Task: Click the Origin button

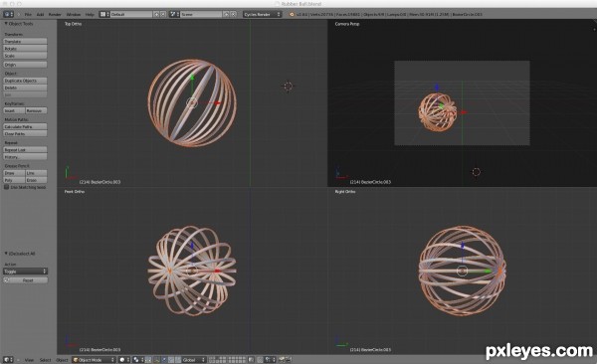Action: click(x=25, y=65)
